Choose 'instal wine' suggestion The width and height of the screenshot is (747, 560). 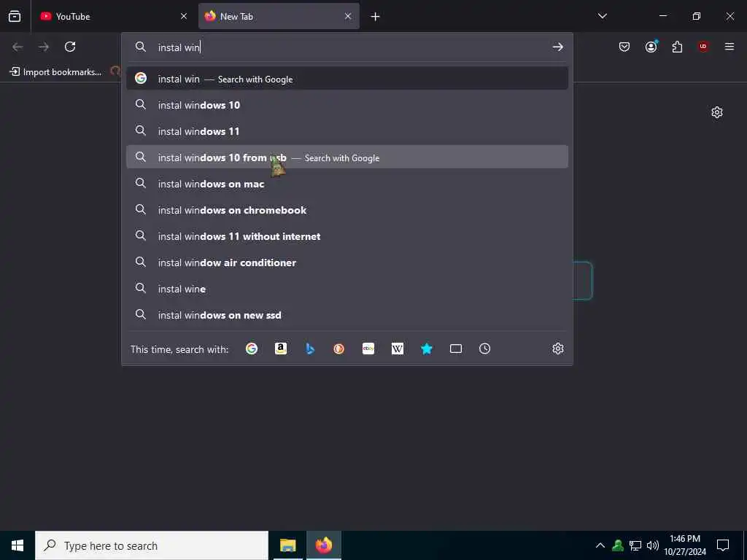pos(347,288)
